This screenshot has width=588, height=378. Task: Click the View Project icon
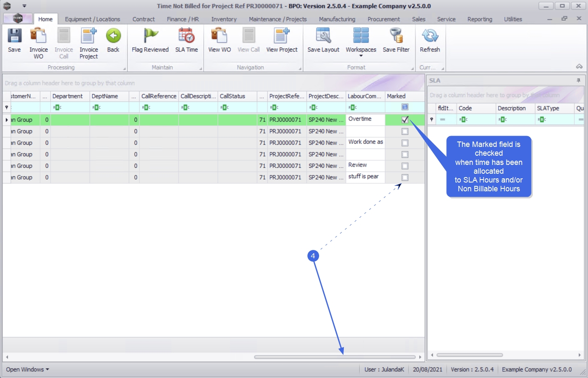coord(282,36)
